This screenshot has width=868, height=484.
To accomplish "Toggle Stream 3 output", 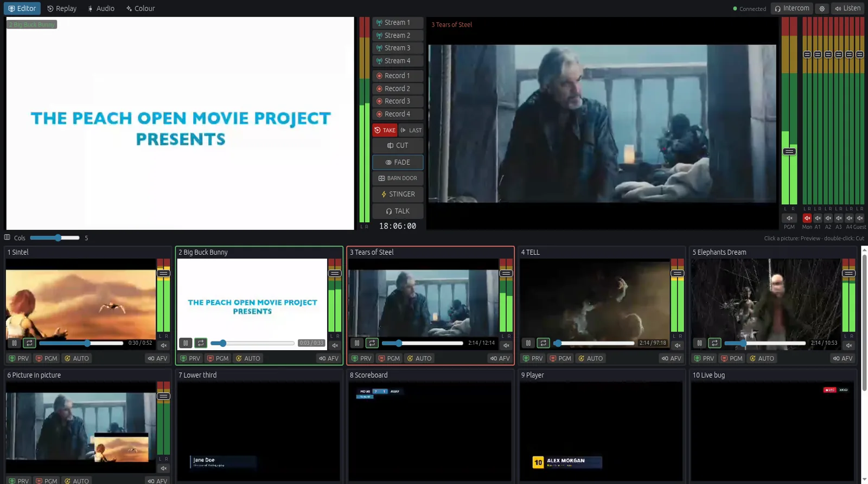I will 398,48.
